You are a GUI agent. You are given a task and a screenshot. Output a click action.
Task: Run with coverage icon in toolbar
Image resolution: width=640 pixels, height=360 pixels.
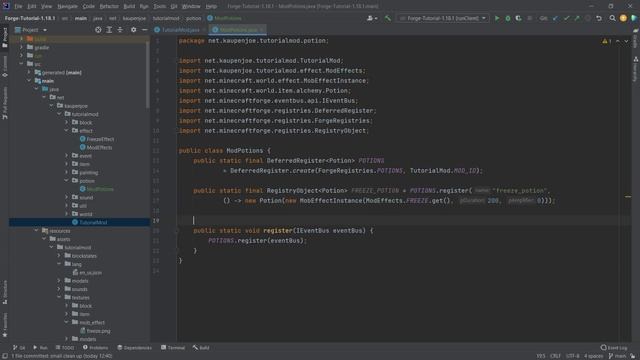pyautogui.click(x=518, y=18)
